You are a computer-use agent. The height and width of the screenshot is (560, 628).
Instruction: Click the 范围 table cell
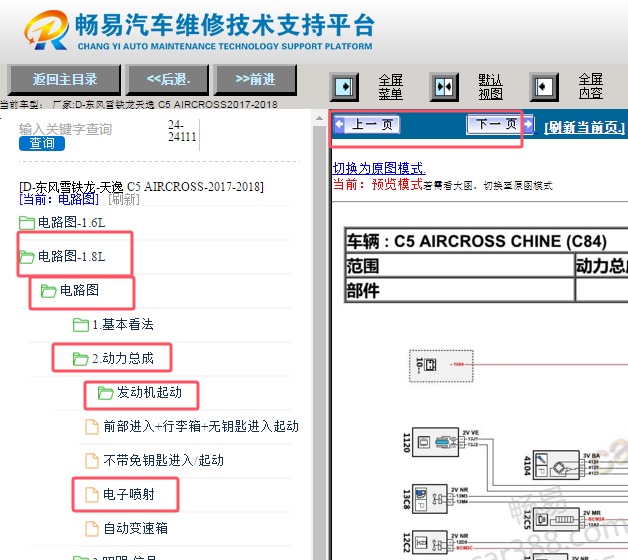460,266
